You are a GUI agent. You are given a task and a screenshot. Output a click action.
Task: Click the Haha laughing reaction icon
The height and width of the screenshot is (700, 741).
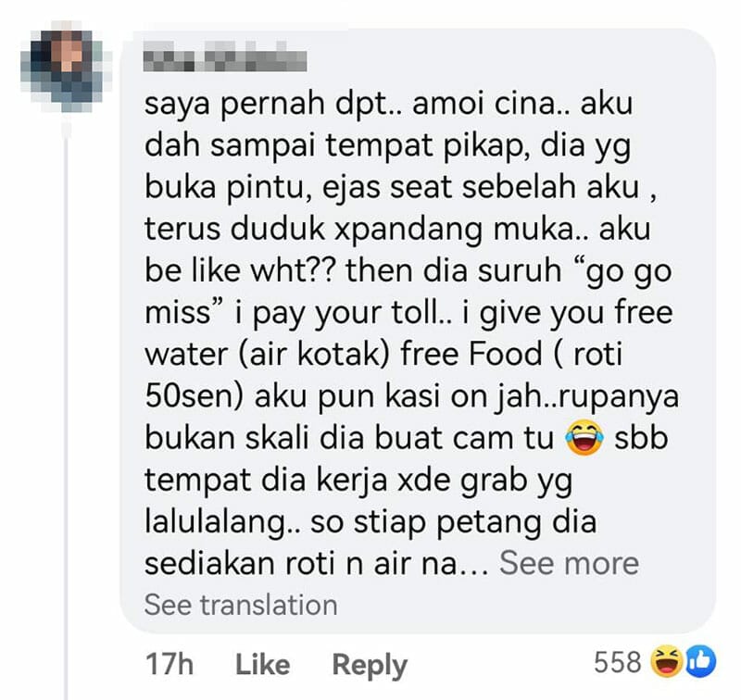[666, 662]
